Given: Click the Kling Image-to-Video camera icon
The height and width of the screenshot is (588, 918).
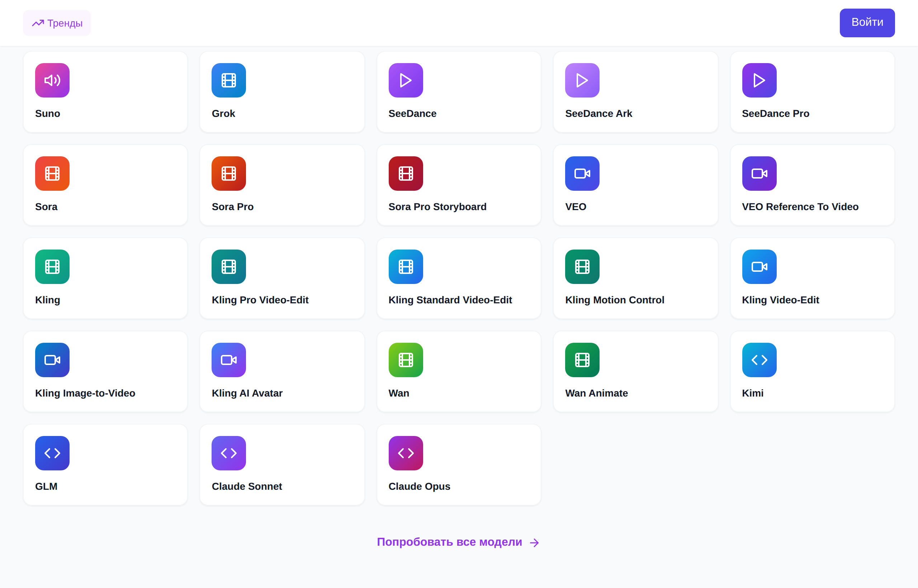Looking at the screenshot, I should coord(52,360).
